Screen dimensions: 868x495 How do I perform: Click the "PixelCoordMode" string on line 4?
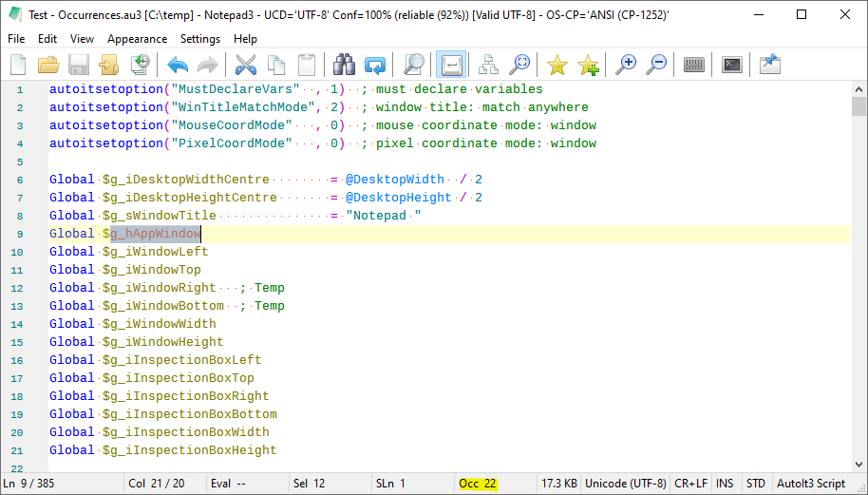pos(232,143)
